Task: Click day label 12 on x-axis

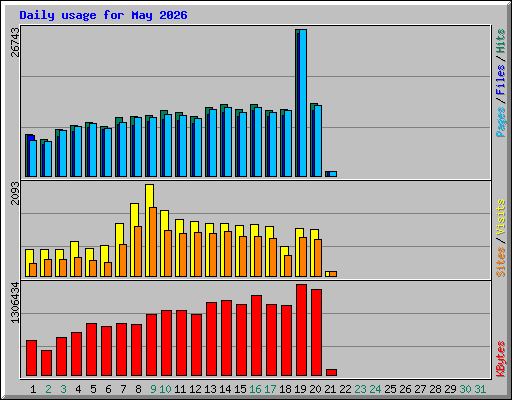Action: [195, 389]
